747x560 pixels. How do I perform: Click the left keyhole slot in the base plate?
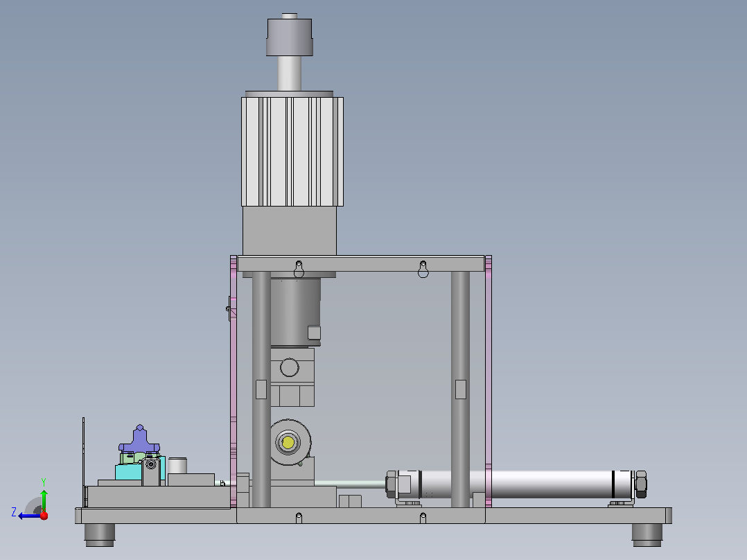299,518
